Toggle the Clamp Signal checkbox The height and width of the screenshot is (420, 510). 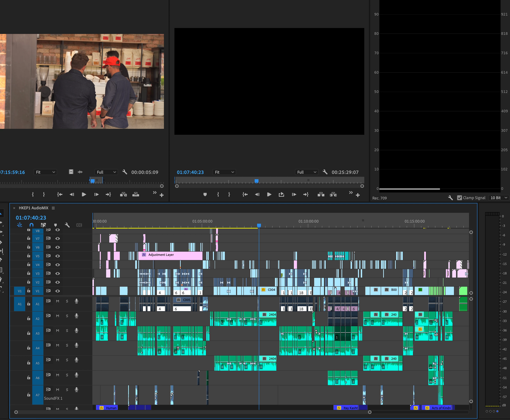(x=459, y=198)
